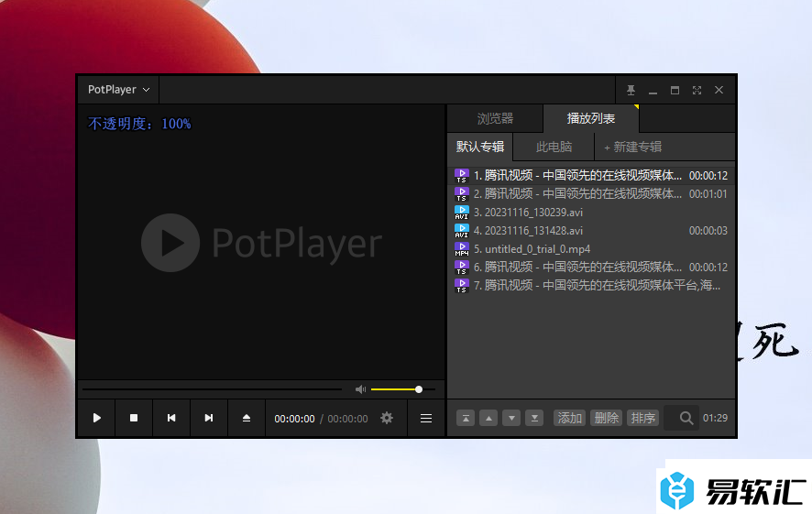The image size is (812, 514).
Task: Click the 排序 button
Action: click(x=643, y=418)
